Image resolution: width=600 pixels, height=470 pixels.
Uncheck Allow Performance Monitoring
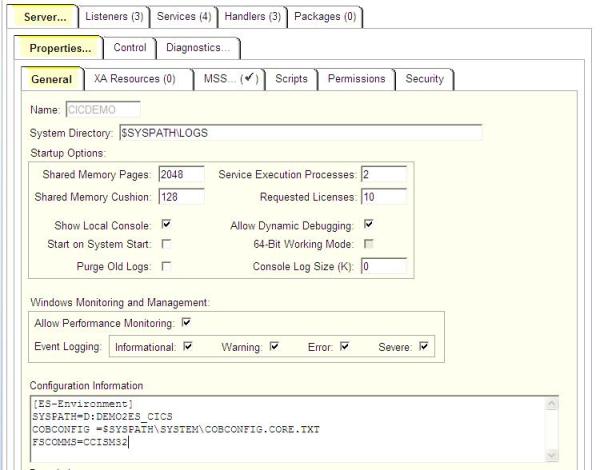[x=186, y=323]
